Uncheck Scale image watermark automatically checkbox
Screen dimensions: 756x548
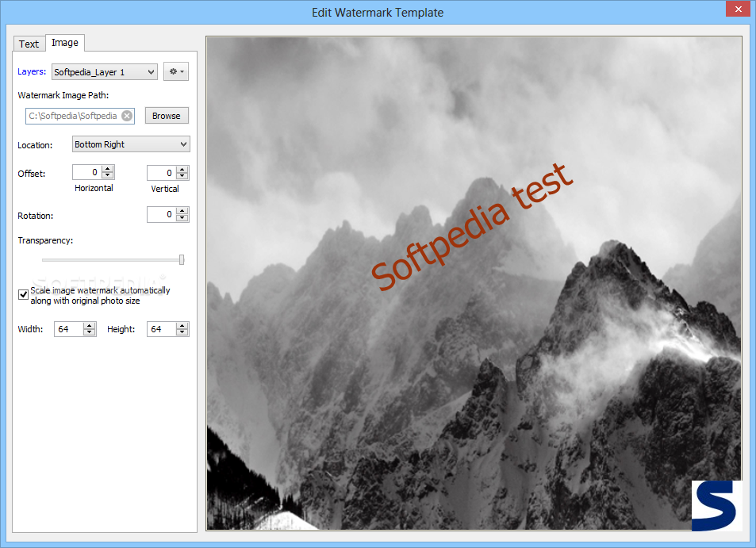pos(23,294)
